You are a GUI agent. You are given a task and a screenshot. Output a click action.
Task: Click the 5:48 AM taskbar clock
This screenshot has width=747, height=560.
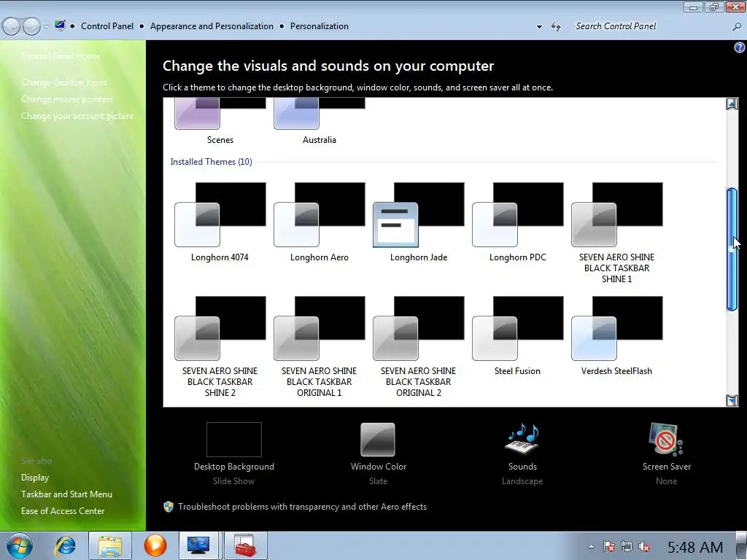(695, 547)
